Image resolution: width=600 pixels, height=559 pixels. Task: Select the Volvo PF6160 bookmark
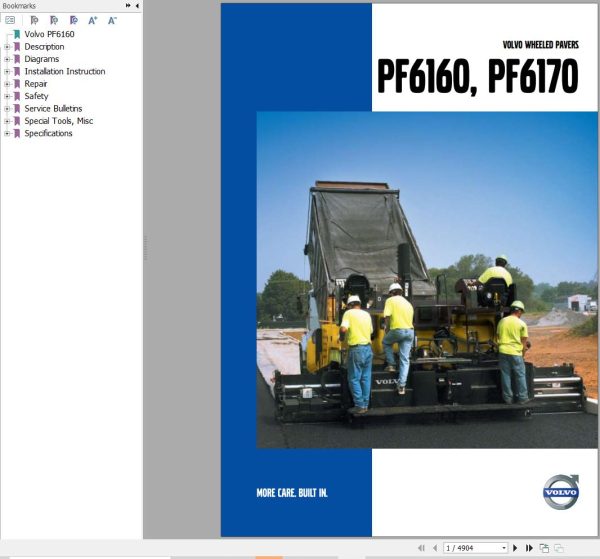coord(49,34)
